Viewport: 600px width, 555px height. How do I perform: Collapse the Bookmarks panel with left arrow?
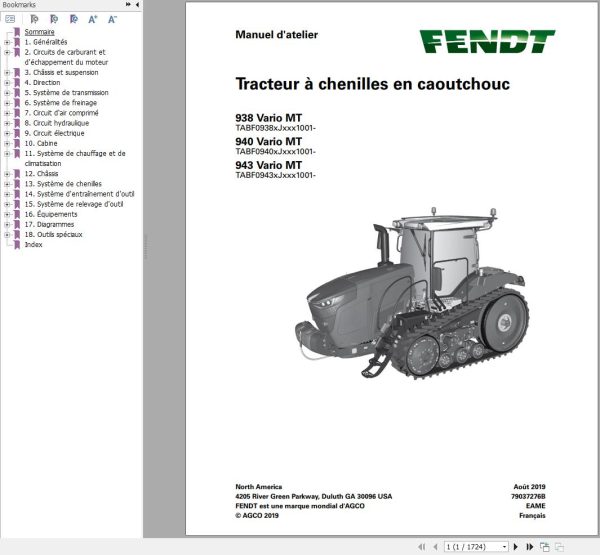(137, 5)
